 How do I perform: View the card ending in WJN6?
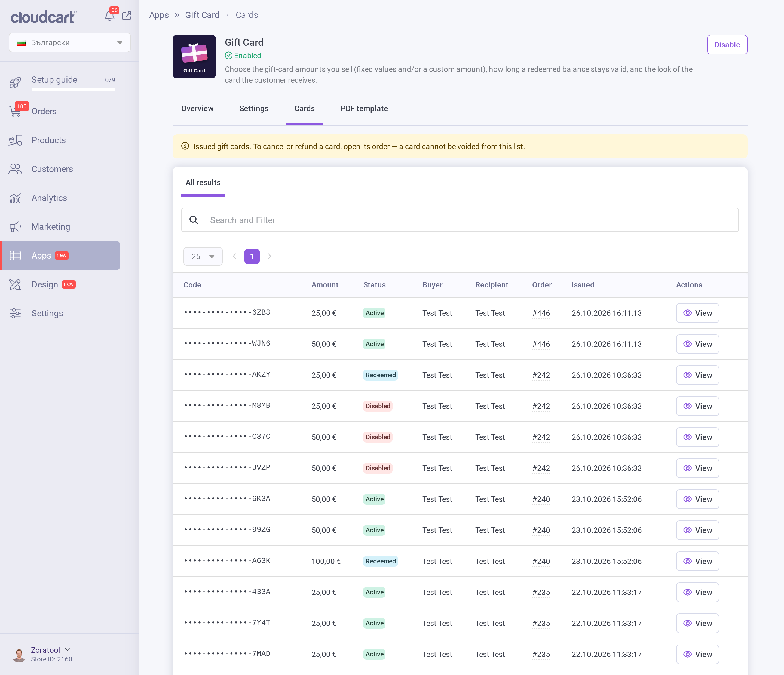pos(697,344)
